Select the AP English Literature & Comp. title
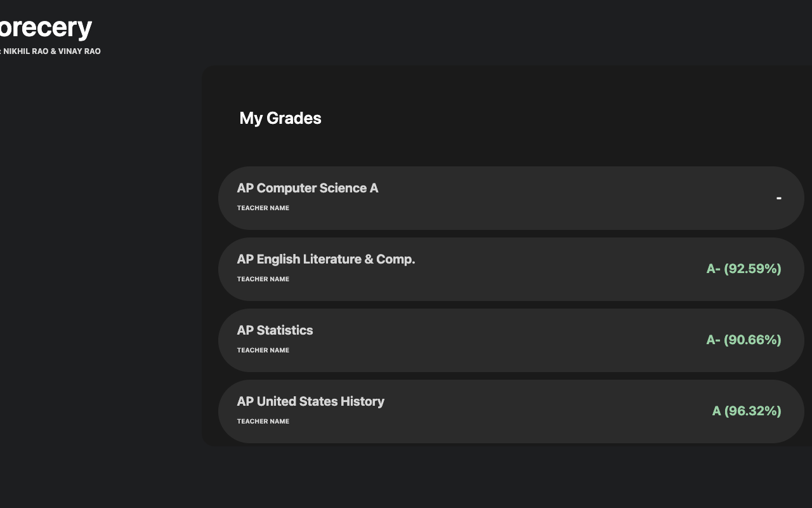Screen dimensions: 812x508 [325, 259]
